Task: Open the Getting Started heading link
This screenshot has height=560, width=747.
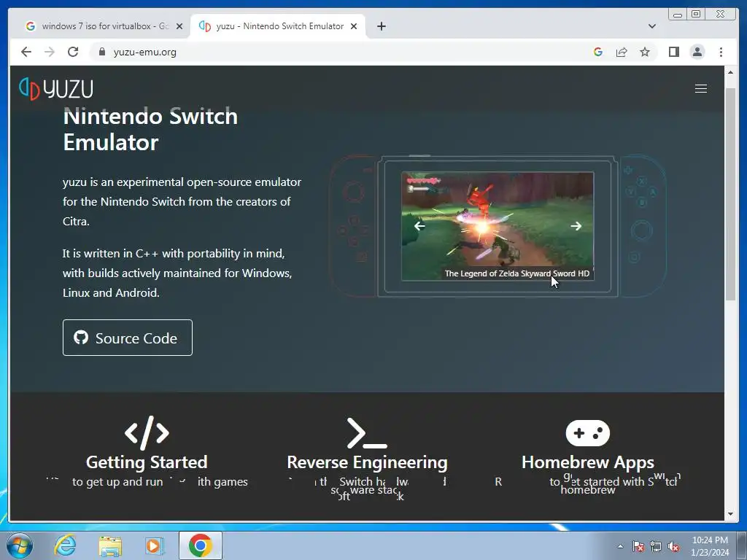Action: pyautogui.click(x=147, y=462)
